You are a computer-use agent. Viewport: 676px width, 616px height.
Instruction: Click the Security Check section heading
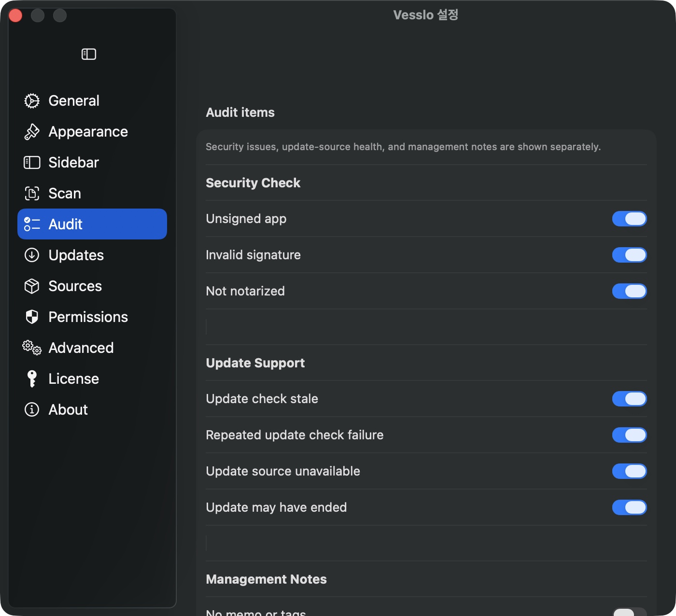pyautogui.click(x=253, y=183)
